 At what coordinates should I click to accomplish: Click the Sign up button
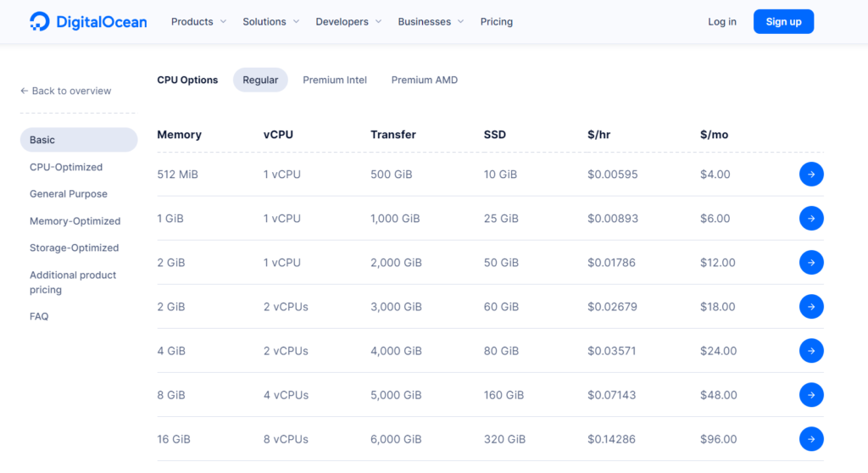click(783, 22)
